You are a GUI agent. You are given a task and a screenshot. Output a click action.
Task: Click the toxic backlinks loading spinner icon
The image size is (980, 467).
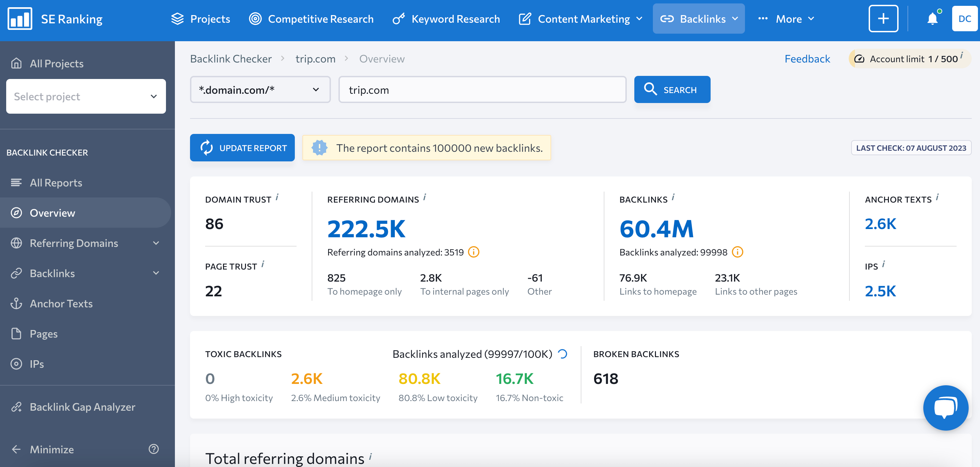(562, 354)
